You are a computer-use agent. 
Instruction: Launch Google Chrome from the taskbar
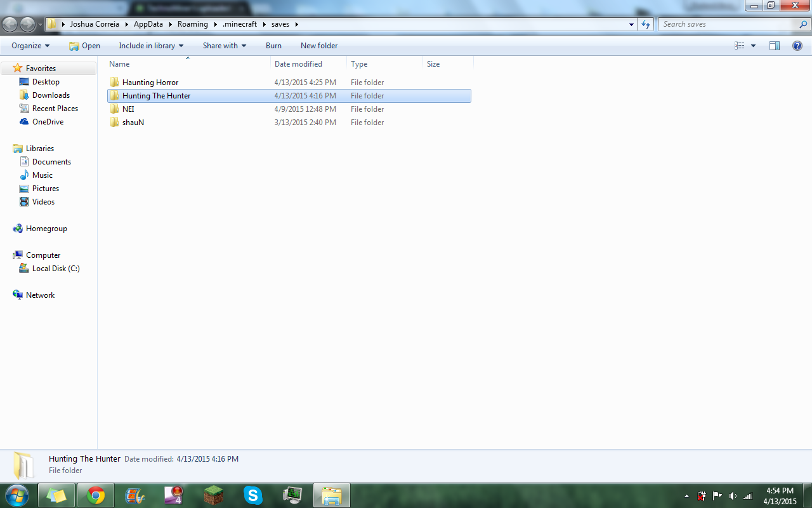96,495
